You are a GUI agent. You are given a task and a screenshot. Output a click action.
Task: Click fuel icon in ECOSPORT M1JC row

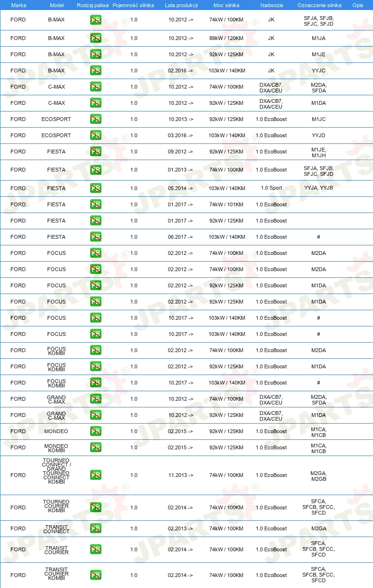coord(95,119)
